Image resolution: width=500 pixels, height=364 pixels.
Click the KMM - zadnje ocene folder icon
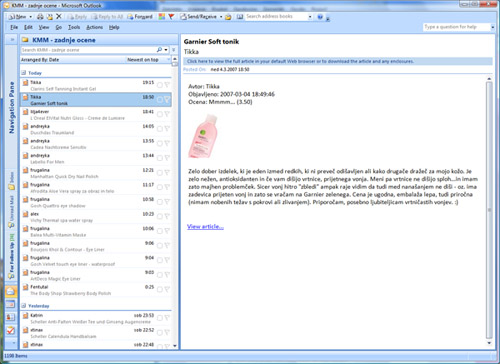[25, 40]
